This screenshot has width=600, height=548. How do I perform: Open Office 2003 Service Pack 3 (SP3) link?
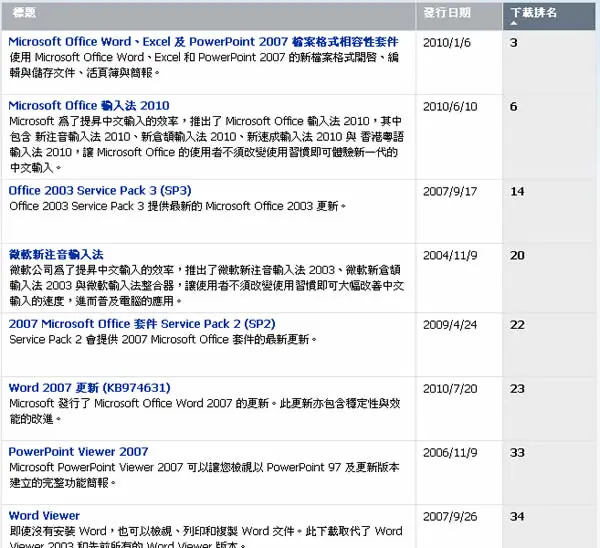click(x=100, y=191)
